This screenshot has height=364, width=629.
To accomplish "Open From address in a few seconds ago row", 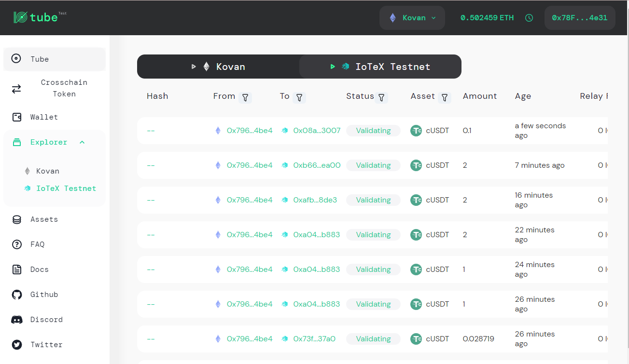I will (x=250, y=131).
